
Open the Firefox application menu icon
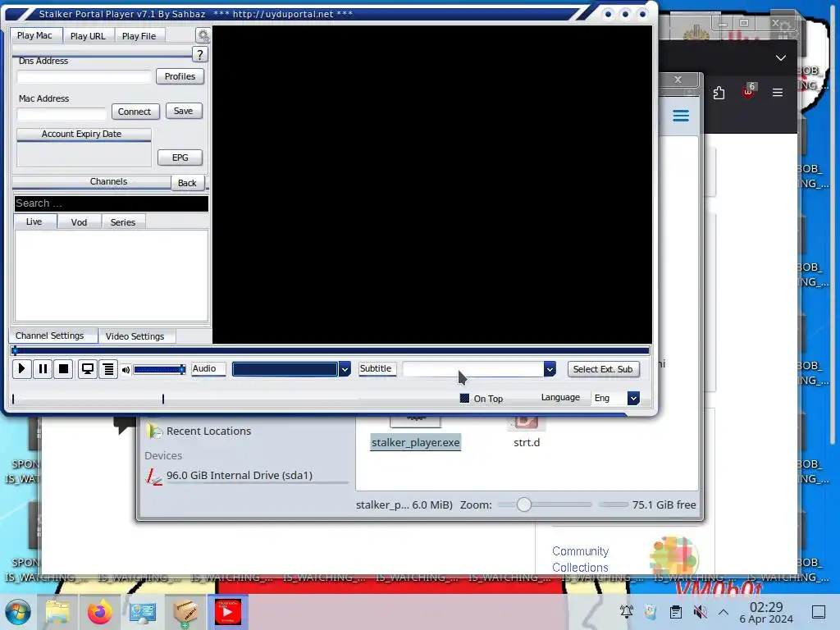[x=778, y=93]
